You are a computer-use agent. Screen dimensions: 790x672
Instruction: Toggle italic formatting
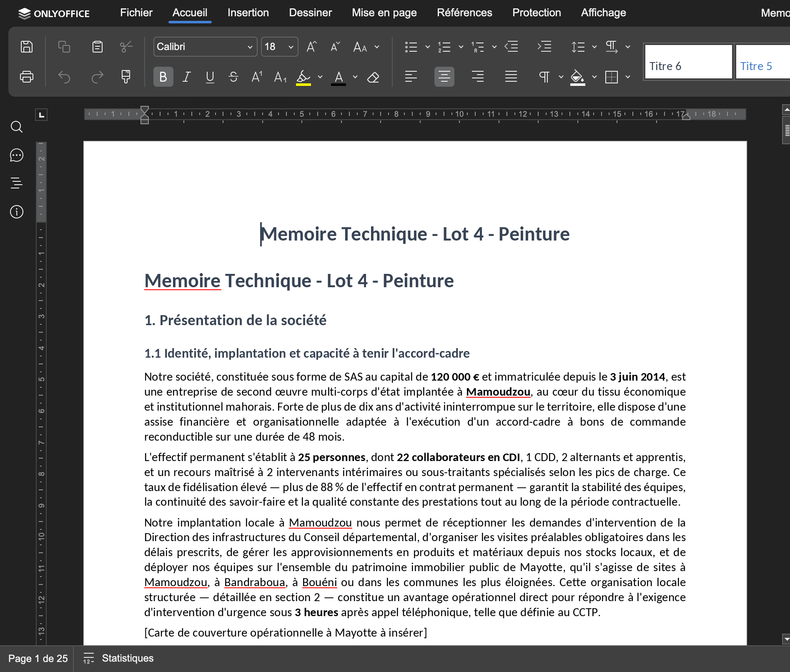click(x=187, y=77)
